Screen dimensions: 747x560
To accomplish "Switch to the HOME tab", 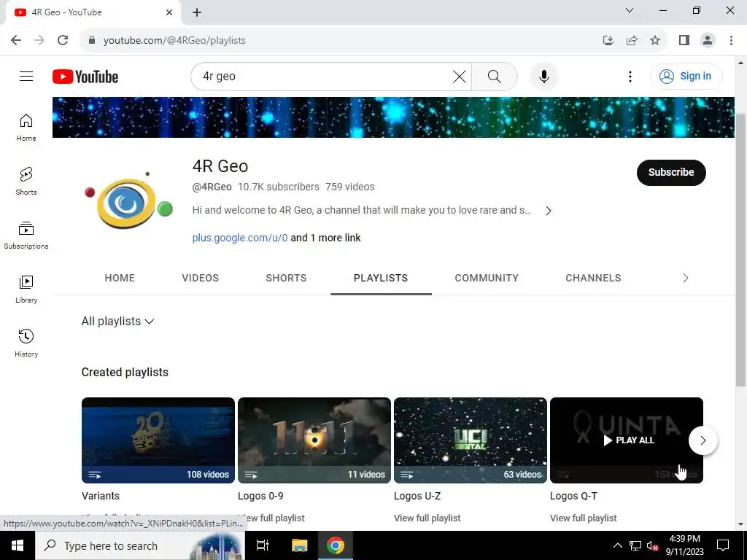I will [x=120, y=278].
